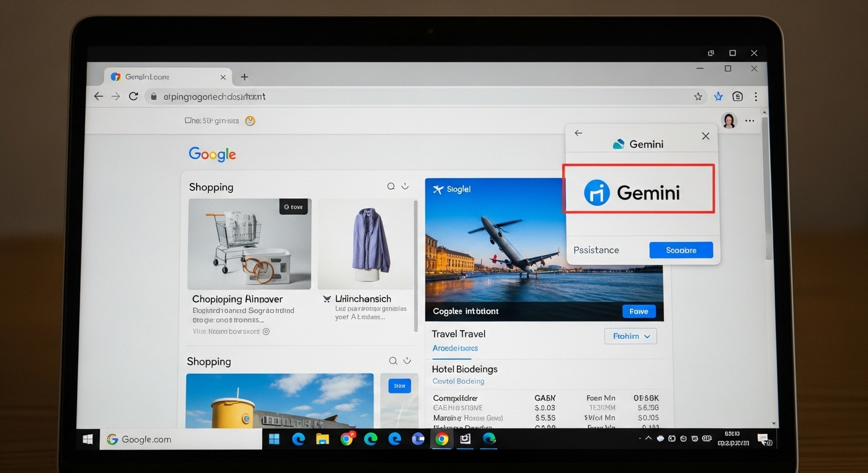Viewport: 868px width, 473px height.
Task: Click the 'Compxildrer' table cell
Action: 456,398
